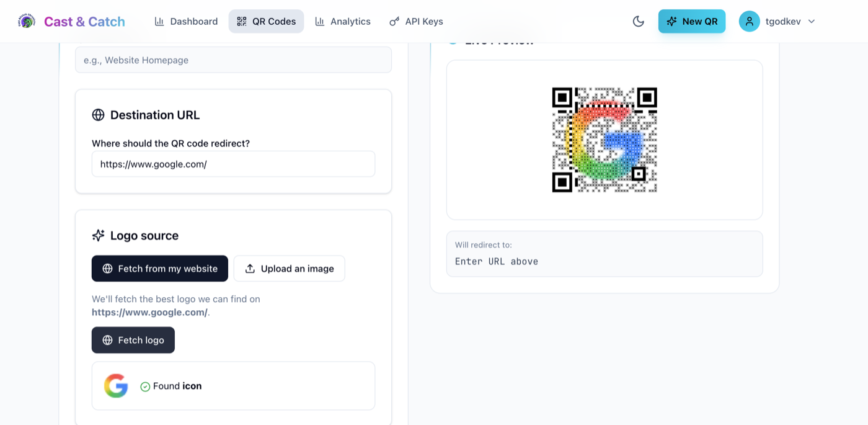Select Fetch from my website option
This screenshot has width=868, height=425.
[160, 269]
